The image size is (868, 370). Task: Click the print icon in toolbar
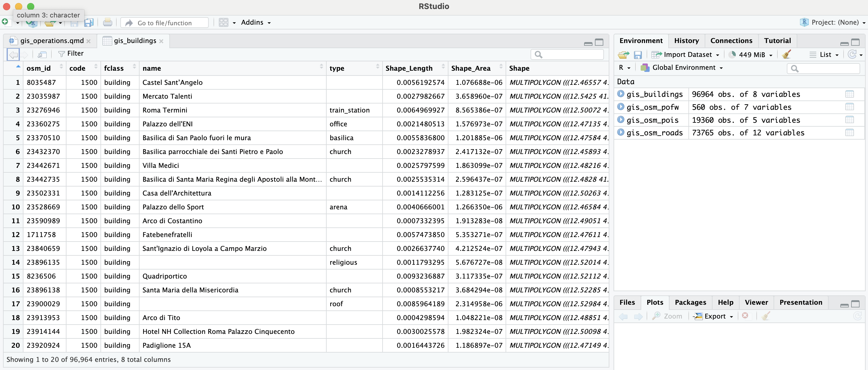107,23
